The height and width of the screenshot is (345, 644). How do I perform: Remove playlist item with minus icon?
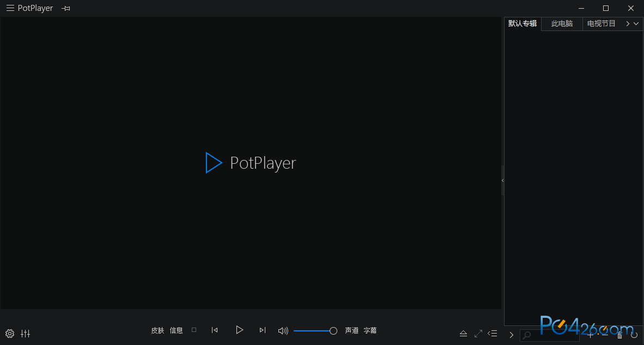tap(605, 335)
